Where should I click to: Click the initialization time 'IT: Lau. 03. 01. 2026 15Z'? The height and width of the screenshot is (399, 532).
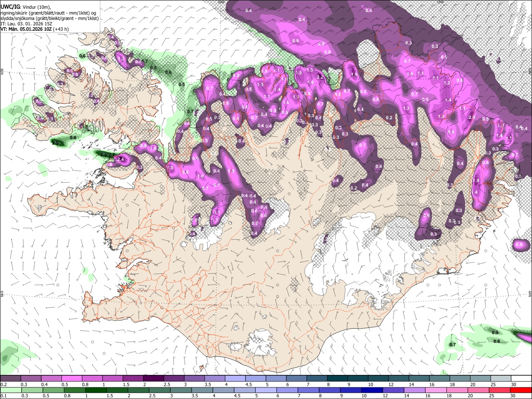(26, 24)
